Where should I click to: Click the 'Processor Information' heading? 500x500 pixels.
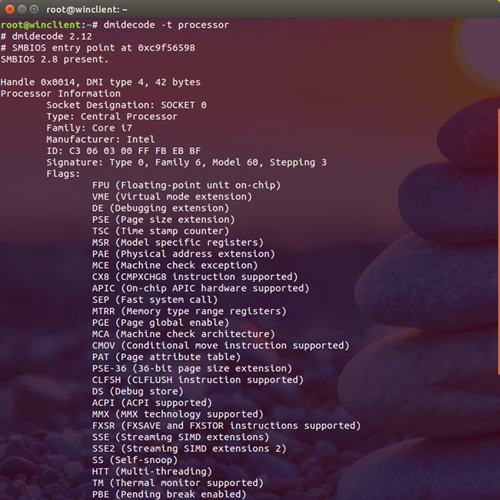point(60,94)
